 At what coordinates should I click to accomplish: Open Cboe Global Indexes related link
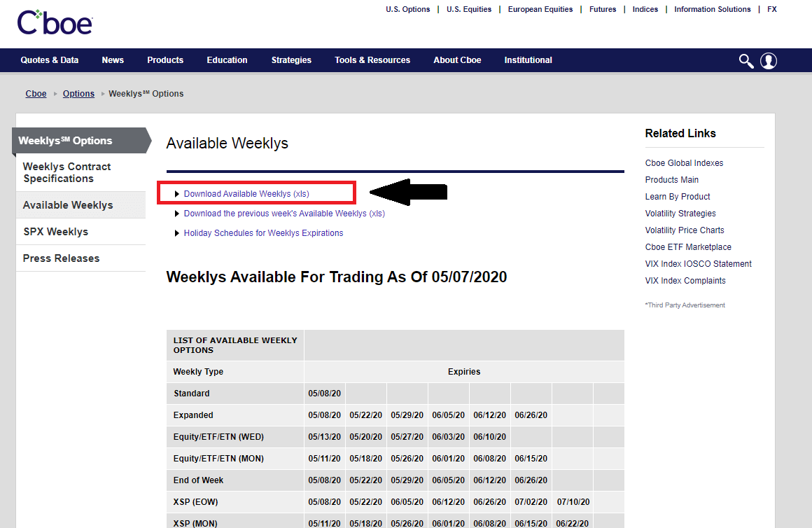[x=684, y=163]
